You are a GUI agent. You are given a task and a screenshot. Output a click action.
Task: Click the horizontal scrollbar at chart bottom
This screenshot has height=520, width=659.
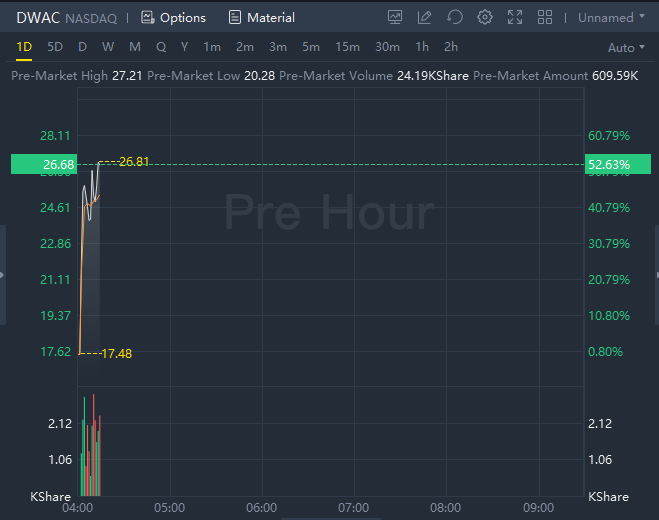click(x=331, y=519)
